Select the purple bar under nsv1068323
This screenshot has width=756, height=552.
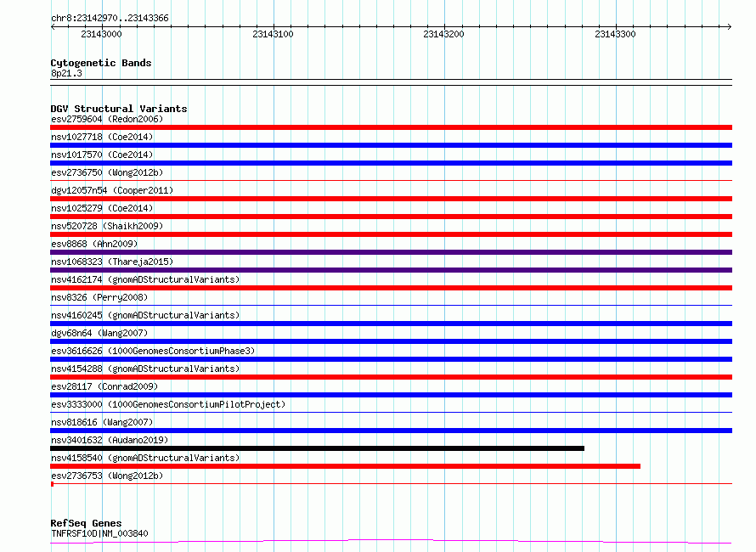pos(391,270)
